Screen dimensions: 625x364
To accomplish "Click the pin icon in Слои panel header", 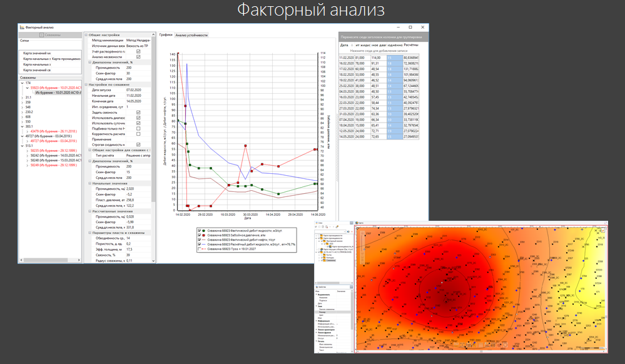I will (351, 223).
